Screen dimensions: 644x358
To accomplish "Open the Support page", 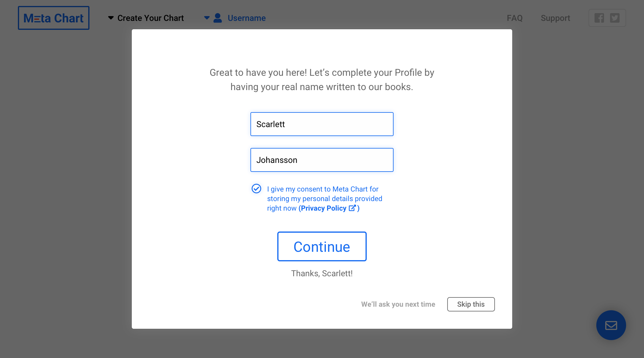I will coord(555,18).
